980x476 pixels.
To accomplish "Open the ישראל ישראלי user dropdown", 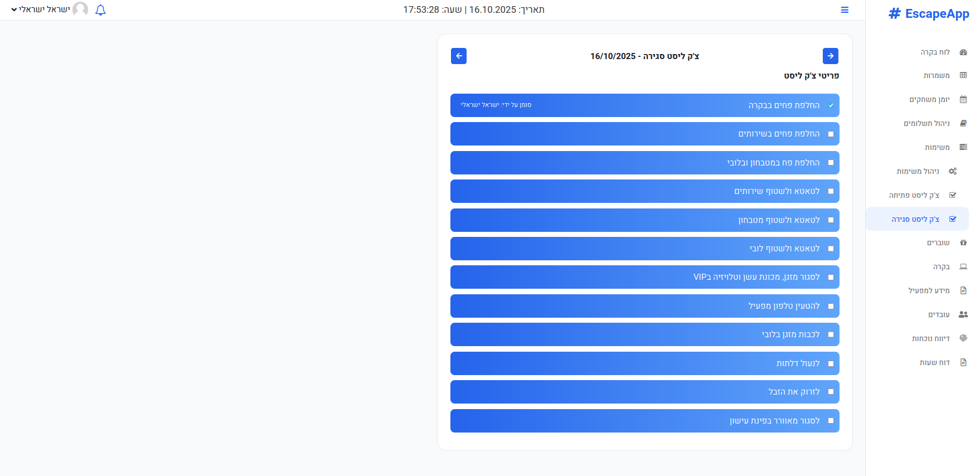I will pyautogui.click(x=42, y=9).
